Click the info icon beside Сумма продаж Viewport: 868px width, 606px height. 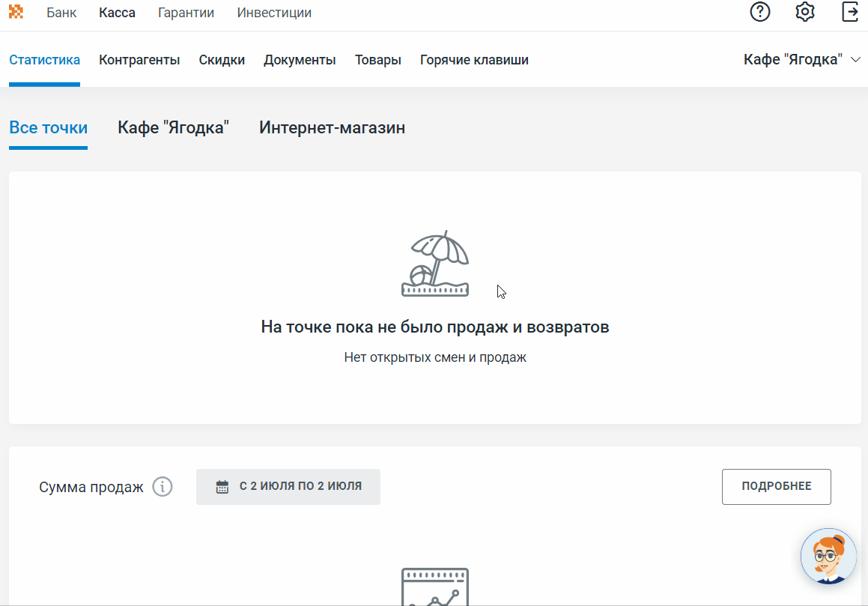pos(163,487)
